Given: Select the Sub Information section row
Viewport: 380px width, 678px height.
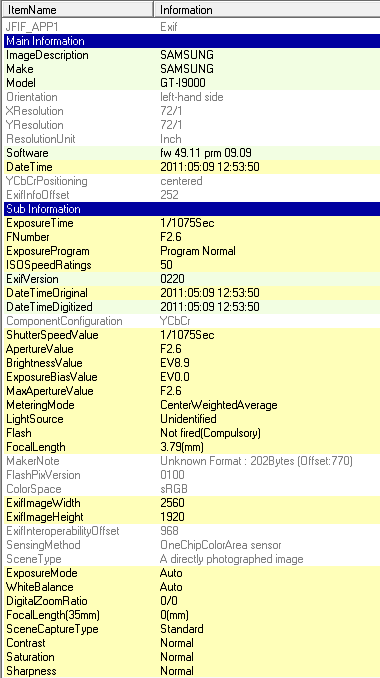Looking at the screenshot, I should 192,209.
